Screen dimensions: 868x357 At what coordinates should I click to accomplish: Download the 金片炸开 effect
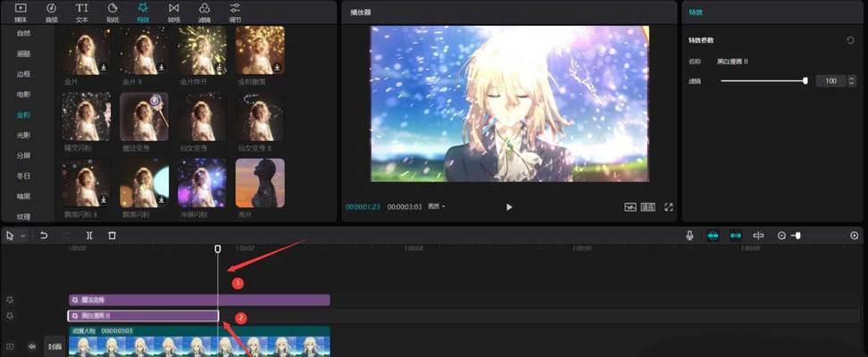219,68
